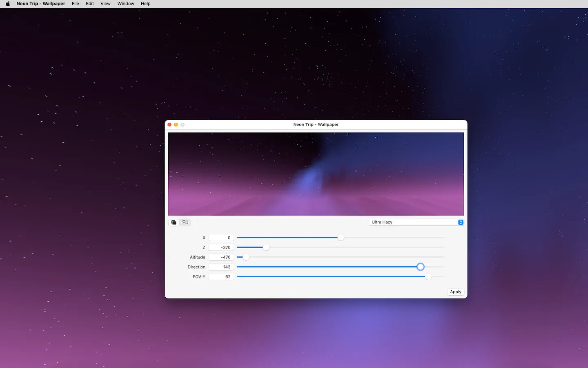Click the Altitude slider handle
Screen dimensions: 588x368
(x=246, y=257)
